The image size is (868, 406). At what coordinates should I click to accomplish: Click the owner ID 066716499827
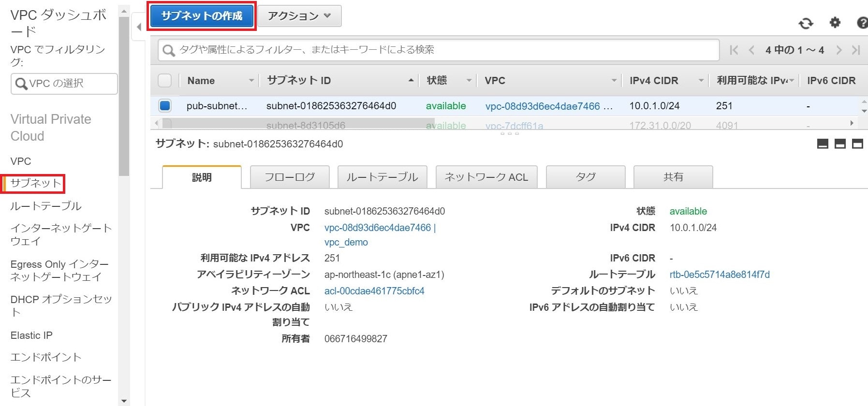(x=356, y=339)
